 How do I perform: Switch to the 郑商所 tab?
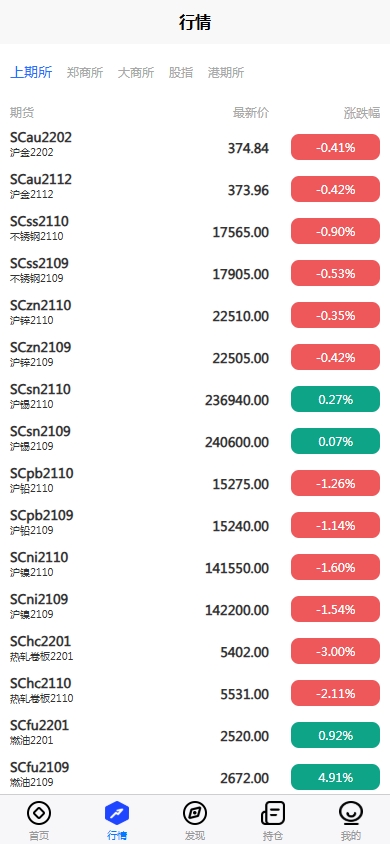coord(85,73)
